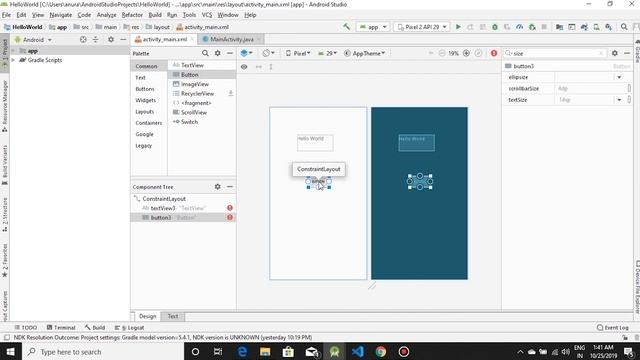This screenshot has width=640, height=360.
Task: Expand Gradle Scripts tree node
Action: tap(13, 60)
